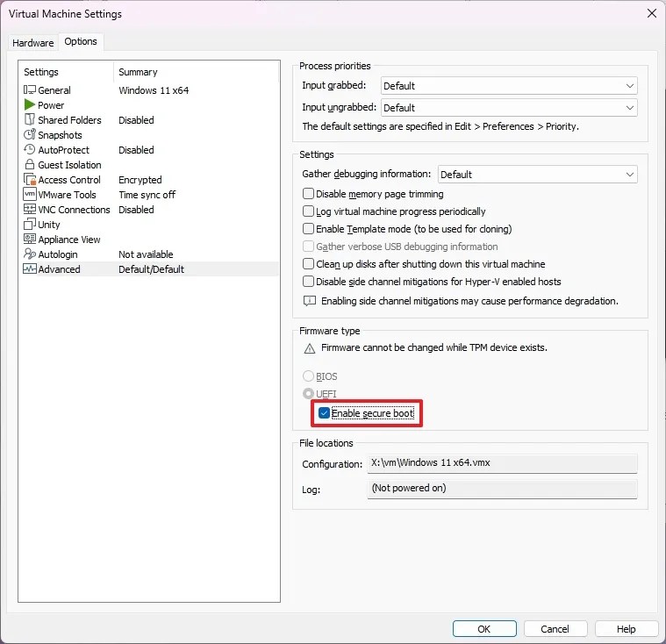Open the Input ungrabbed priority dropdown

tap(509, 108)
